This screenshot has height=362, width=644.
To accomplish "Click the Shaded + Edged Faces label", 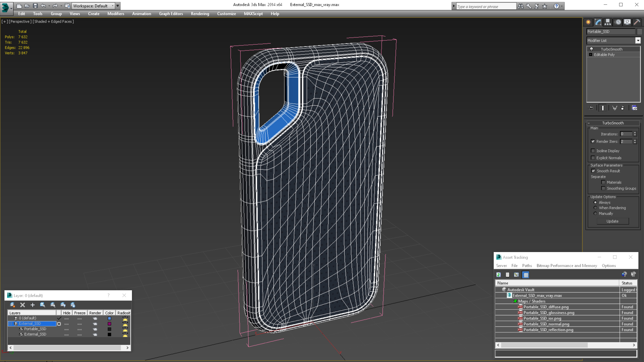I will 53,21.
